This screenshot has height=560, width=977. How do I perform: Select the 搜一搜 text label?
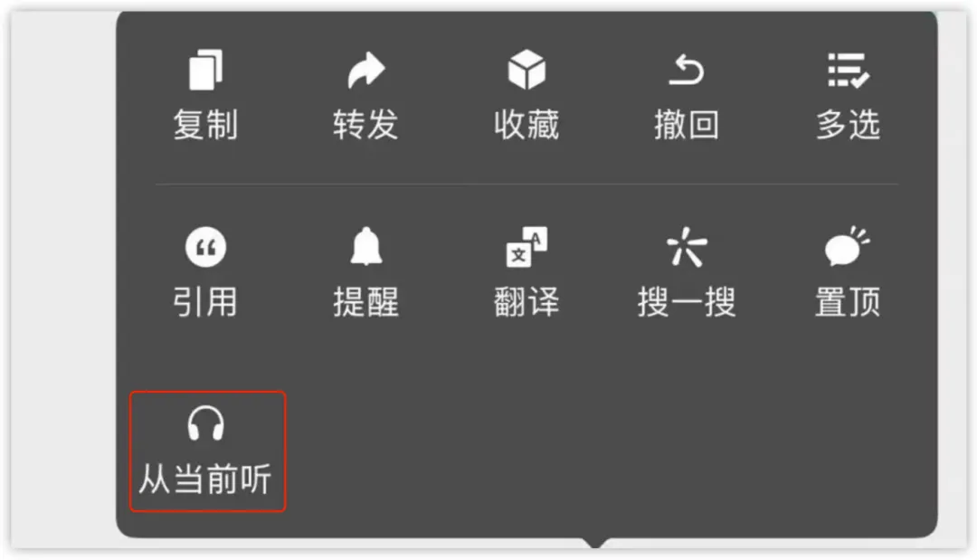[687, 302]
